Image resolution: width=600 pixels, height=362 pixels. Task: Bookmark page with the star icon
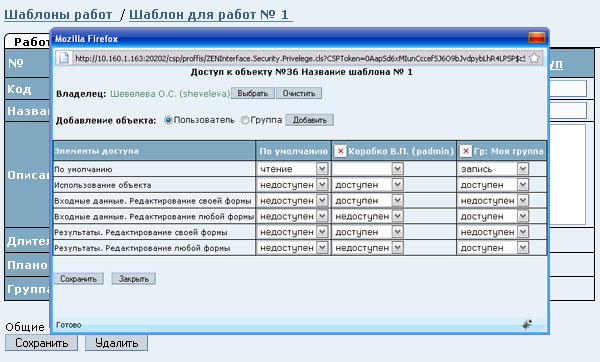tap(534, 58)
